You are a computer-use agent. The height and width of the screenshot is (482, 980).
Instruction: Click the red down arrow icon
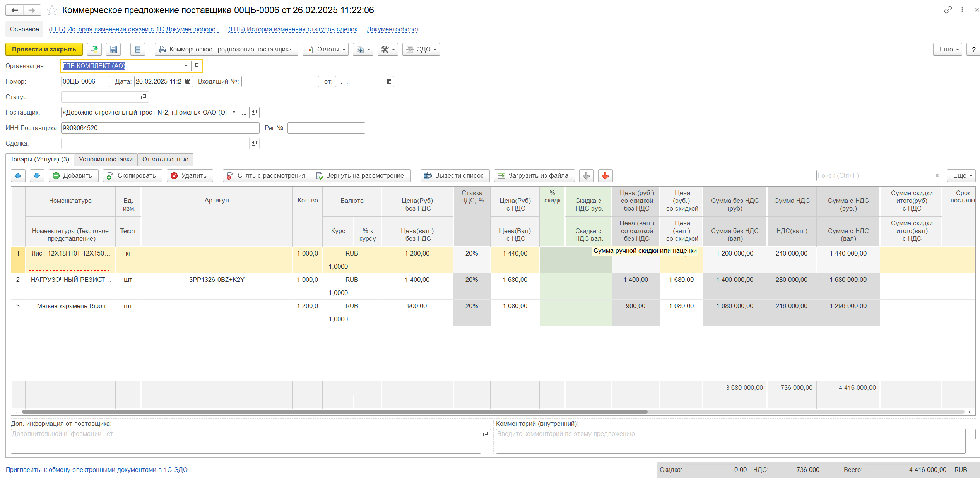(605, 176)
